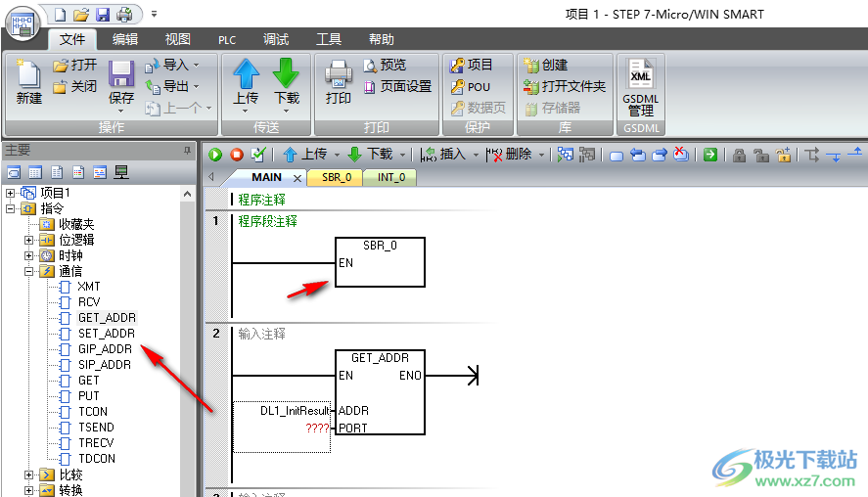Click the toggle bookmark icon in editor toolbar
Screen dimensions: 868x497
point(617,156)
